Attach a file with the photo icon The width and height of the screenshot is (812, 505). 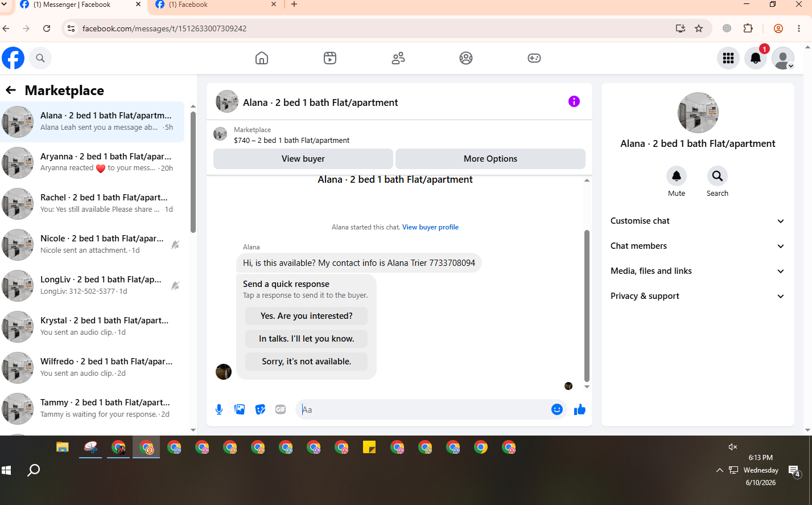[240, 409]
